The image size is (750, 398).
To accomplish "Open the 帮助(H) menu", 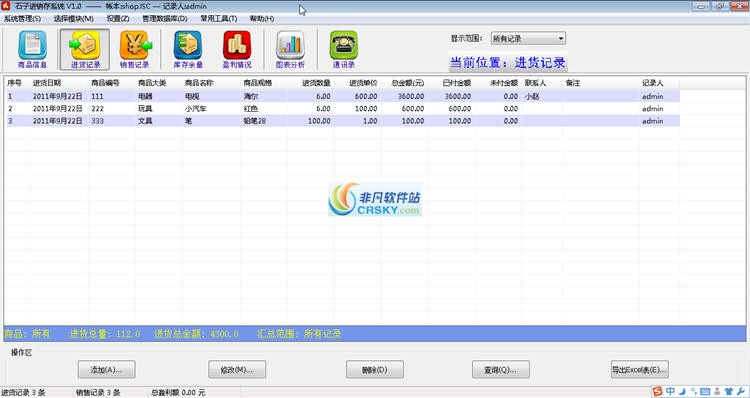I will click(x=262, y=19).
